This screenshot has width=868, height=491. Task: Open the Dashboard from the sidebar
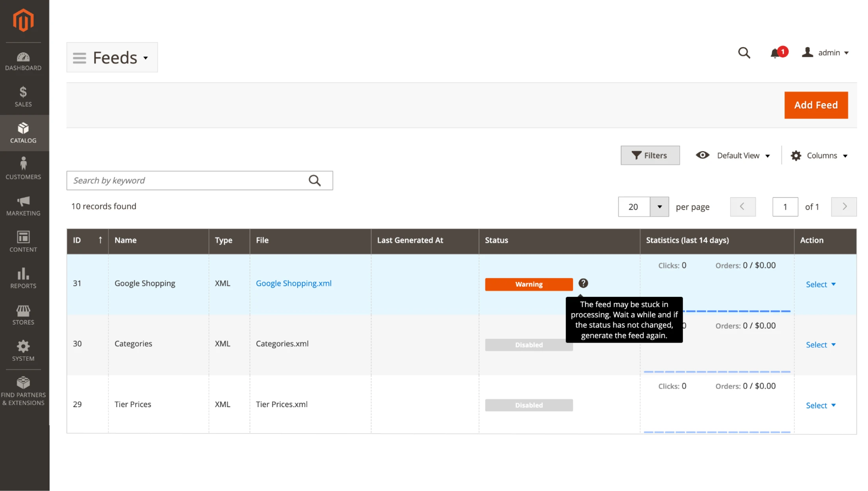[23, 60]
